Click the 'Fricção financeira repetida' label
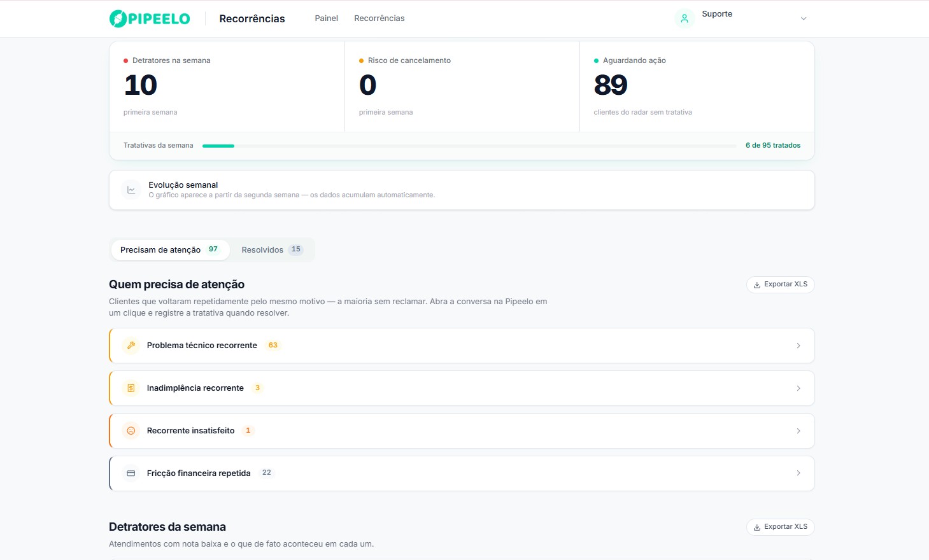The width and height of the screenshot is (929, 560). point(199,473)
